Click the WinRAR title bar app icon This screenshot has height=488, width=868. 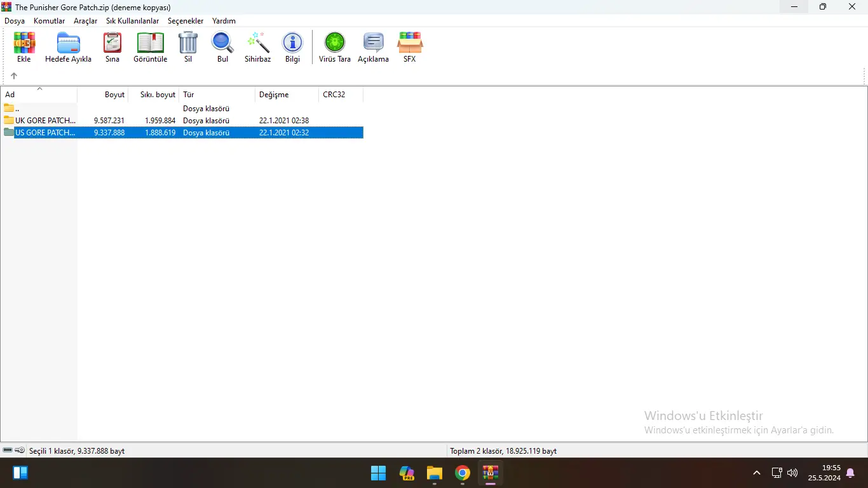(x=7, y=7)
